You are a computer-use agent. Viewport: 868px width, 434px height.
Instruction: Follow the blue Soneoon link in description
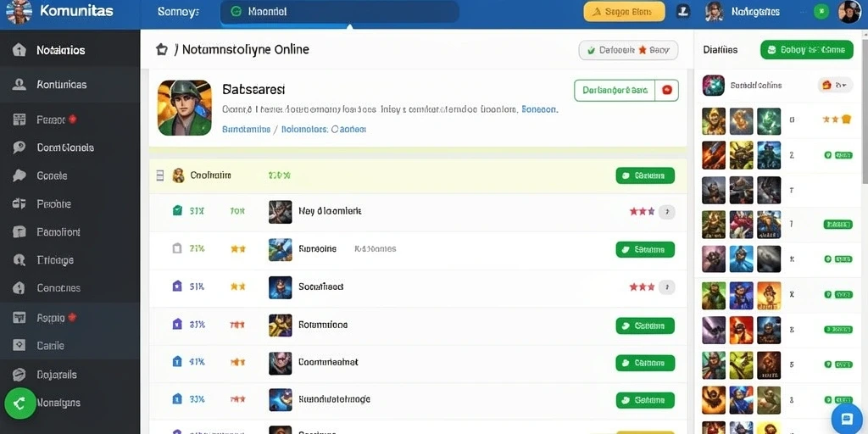(x=541, y=109)
